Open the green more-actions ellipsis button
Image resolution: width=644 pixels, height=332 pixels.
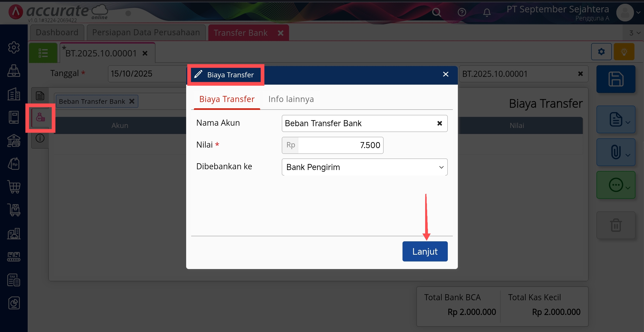[x=616, y=185]
